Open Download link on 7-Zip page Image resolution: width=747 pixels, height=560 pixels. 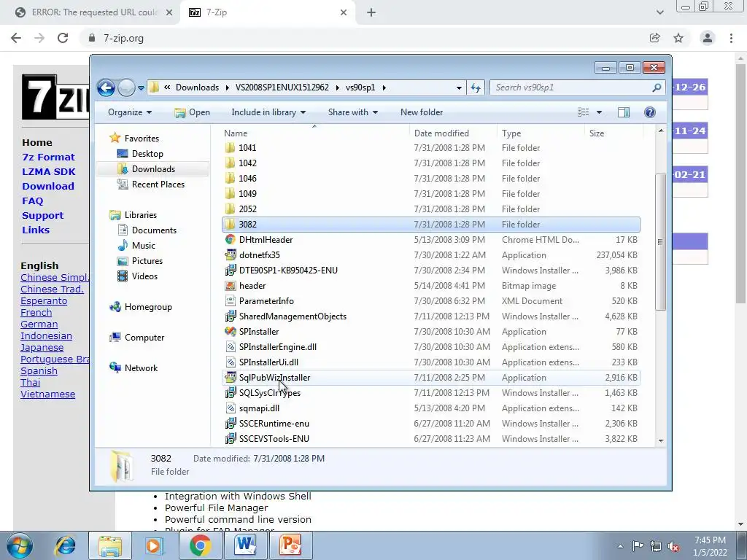pyautogui.click(x=48, y=186)
